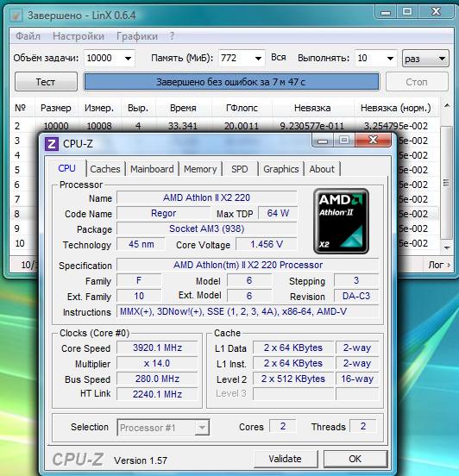Click the Regor code name field
The height and width of the screenshot is (476, 459).
pos(163,213)
